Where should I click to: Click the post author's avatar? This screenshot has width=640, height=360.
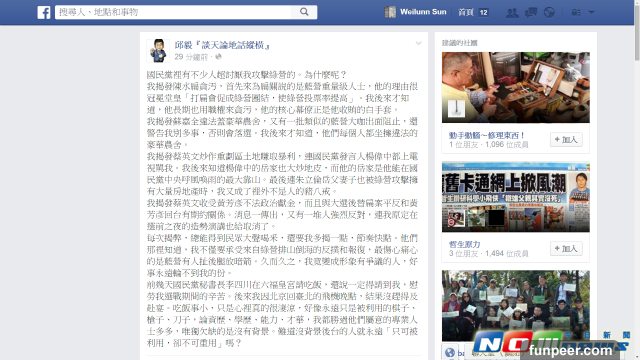pyautogui.click(x=158, y=51)
